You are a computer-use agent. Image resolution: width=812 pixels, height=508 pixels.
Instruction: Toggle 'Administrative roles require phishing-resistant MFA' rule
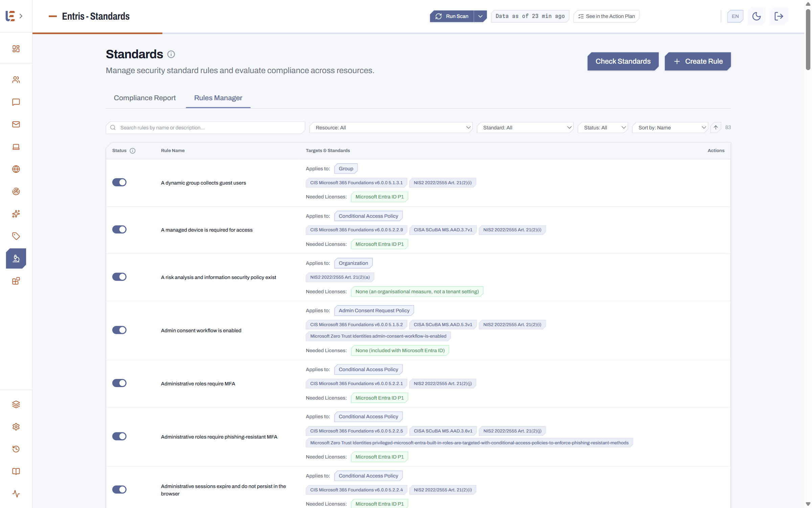pos(119,437)
